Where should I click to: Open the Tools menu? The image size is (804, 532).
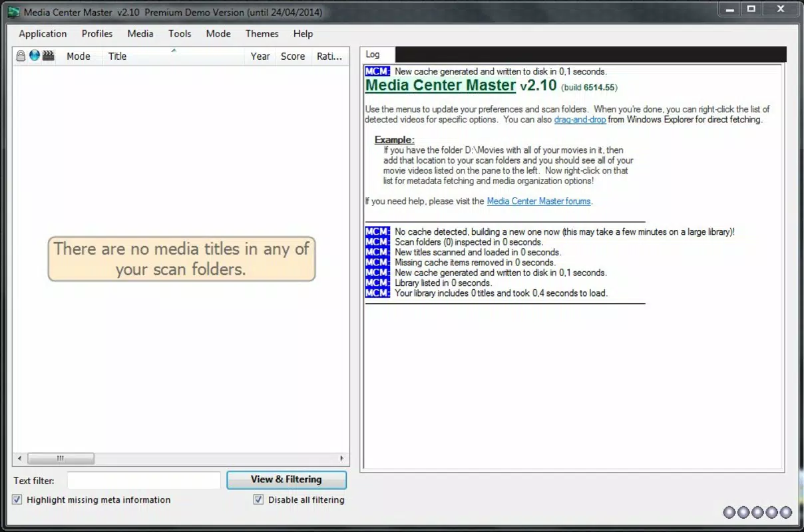click(x=180, y=34)
